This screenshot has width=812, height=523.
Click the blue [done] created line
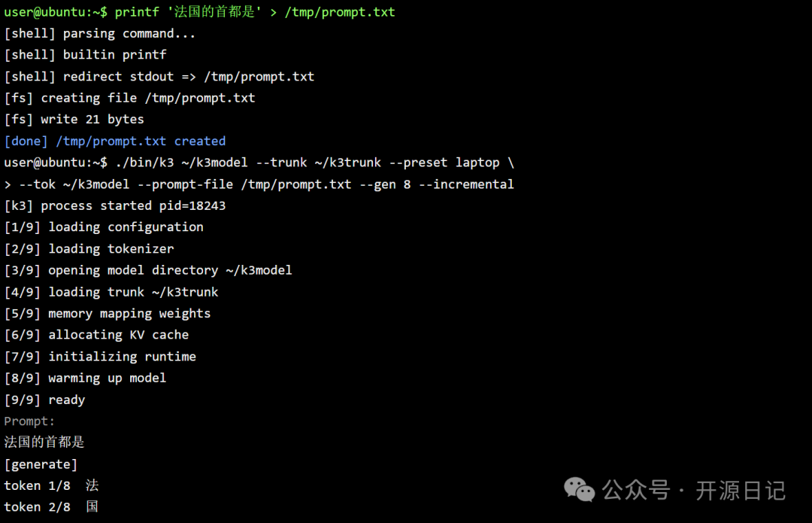pyautogui.click(x=115, y=141)
